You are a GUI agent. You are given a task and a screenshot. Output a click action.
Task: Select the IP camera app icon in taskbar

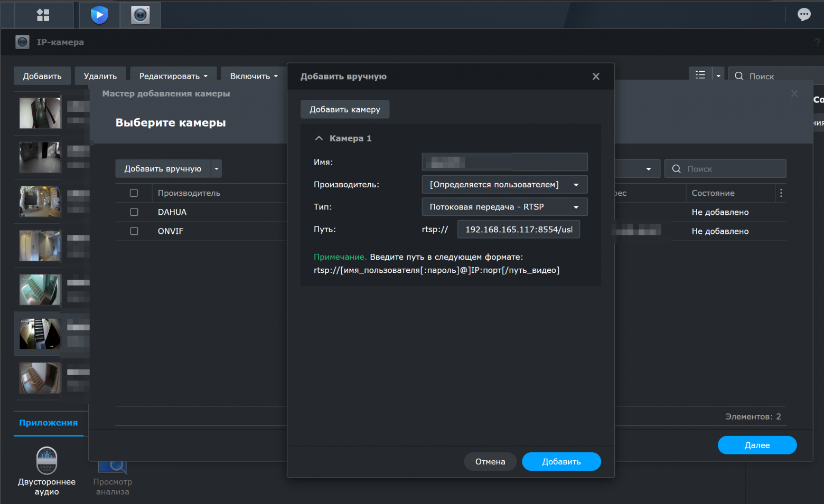click(140, 15)
